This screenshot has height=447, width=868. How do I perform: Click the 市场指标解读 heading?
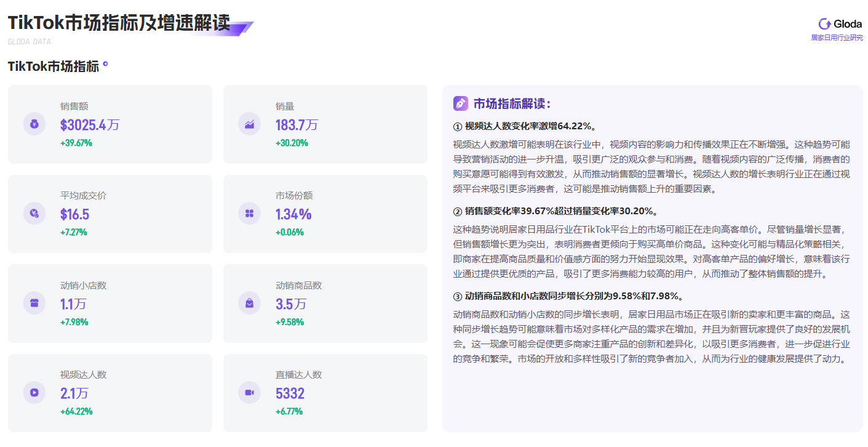512,103
